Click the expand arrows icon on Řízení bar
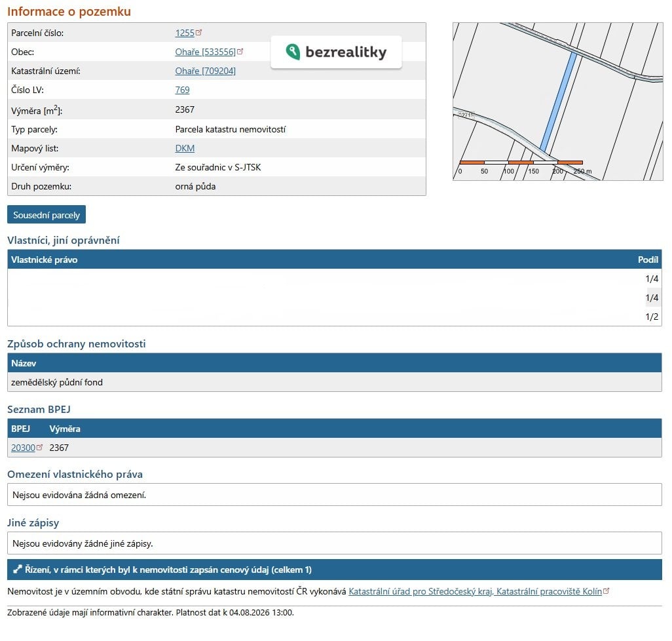Image resolution: width=672 pixels, height=641 pixels. pos(18,570)
